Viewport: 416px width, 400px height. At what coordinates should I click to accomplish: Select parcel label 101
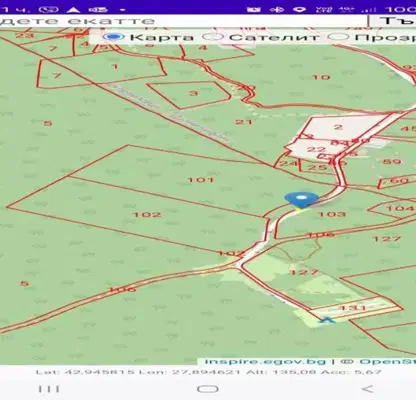click(201, 180)
